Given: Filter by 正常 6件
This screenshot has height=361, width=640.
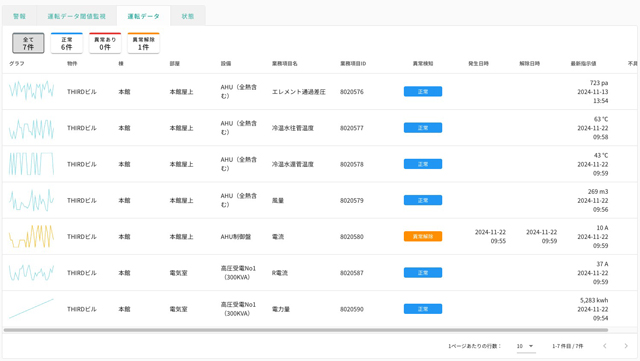Looking at the screenshot, I should tap(67, 43).
